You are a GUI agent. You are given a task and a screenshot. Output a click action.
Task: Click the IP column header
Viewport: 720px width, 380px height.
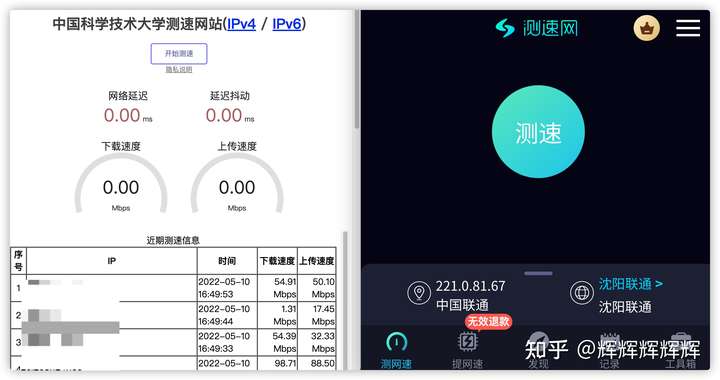tap(112, 261)
